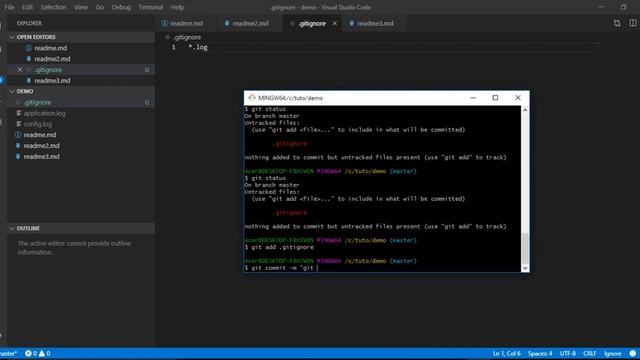This screenshot has height=360, width=640.
Task: Switch to the readme3.md editor tab
Action: pyautogui.click(x=375, y=23)
